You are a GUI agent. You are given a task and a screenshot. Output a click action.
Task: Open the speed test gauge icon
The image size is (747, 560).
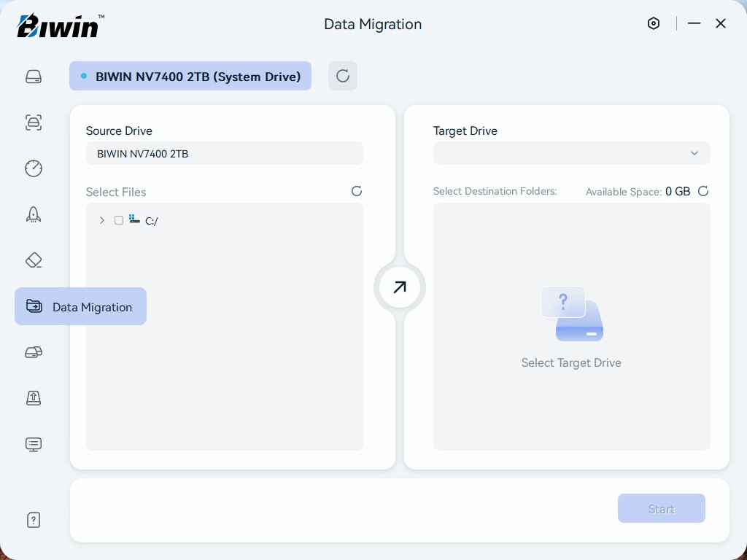[34, 168]
